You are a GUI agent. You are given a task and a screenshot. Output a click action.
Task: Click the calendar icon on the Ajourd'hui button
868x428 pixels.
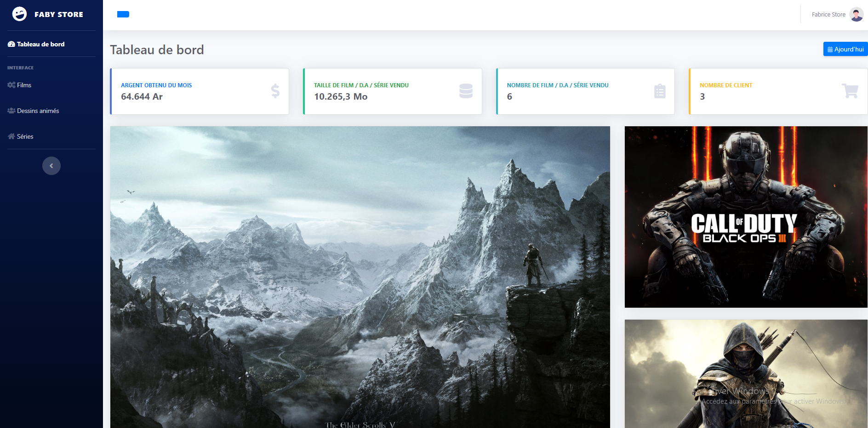click(830, 49)
